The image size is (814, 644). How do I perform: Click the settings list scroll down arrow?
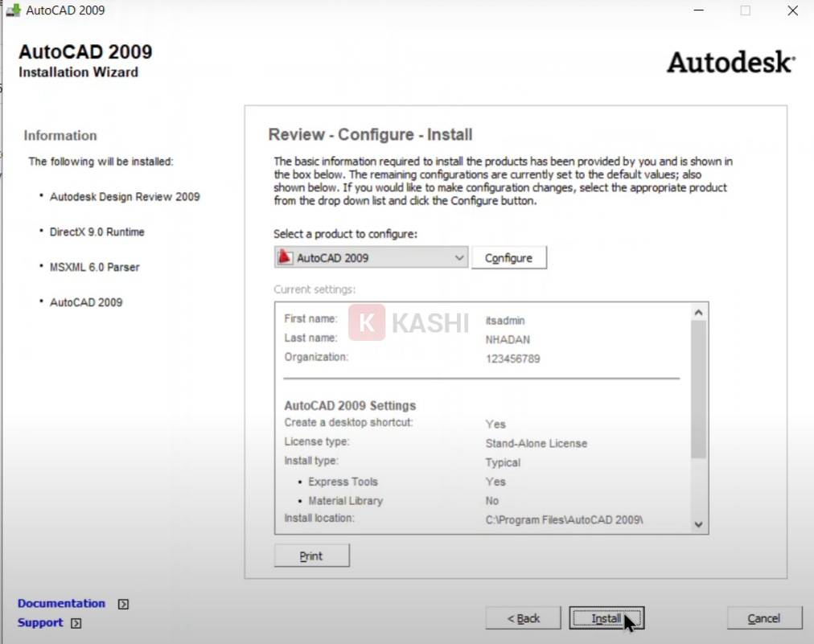698,524
